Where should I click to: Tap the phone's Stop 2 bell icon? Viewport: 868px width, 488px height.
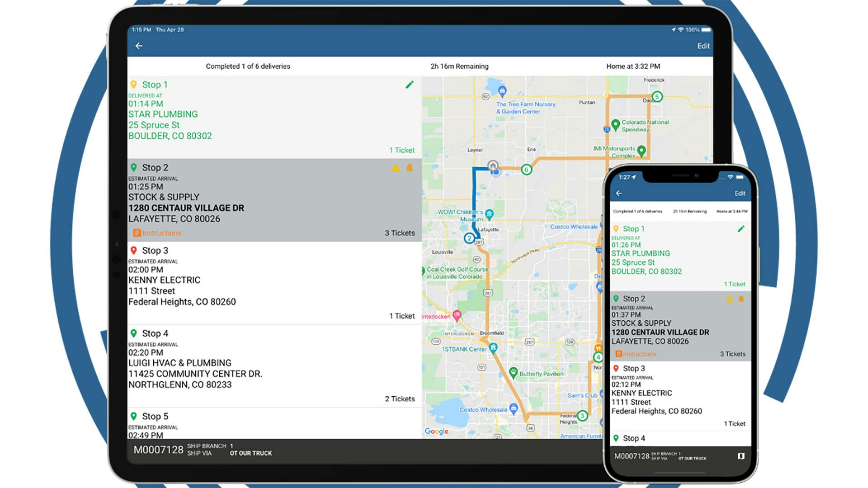pyautogui.click(x=741, y=299)
